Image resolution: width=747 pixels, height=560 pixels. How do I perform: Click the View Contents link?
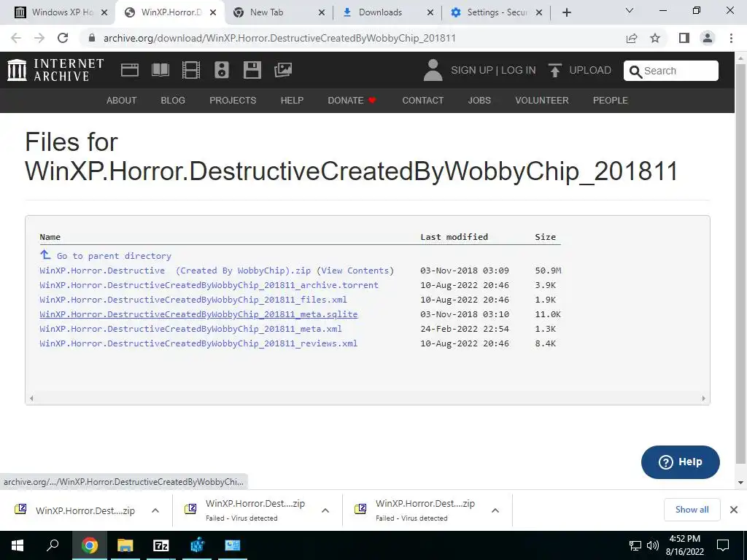point(355,271)
